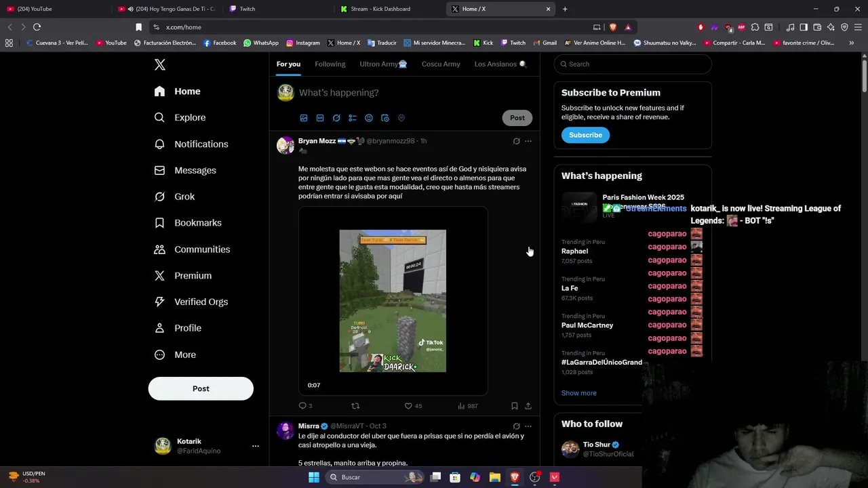Open Communities in the sidebar
Viewport: 868px width, 488px height.
(x=192, y=249)
